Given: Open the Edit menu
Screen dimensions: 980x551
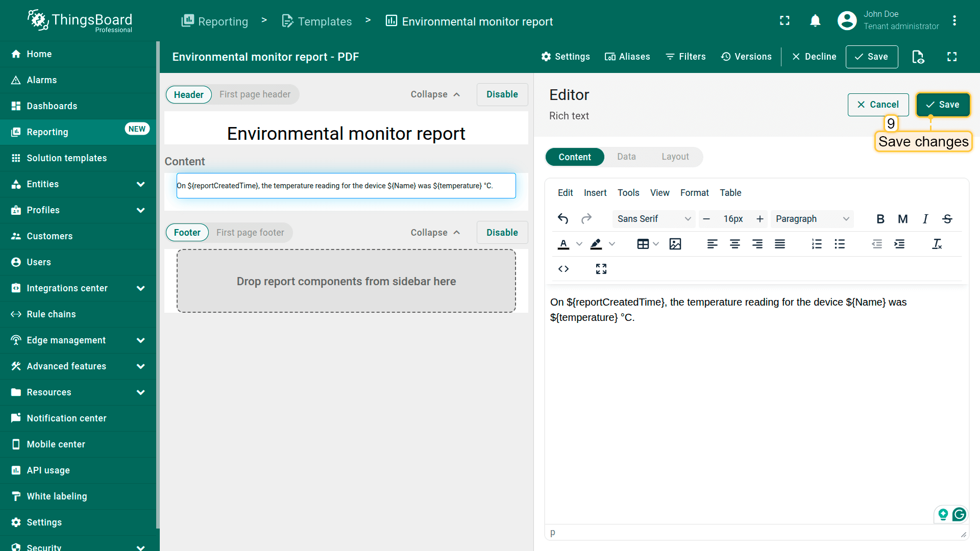Looking at the screenshot, I should click(x=565, y=193).
